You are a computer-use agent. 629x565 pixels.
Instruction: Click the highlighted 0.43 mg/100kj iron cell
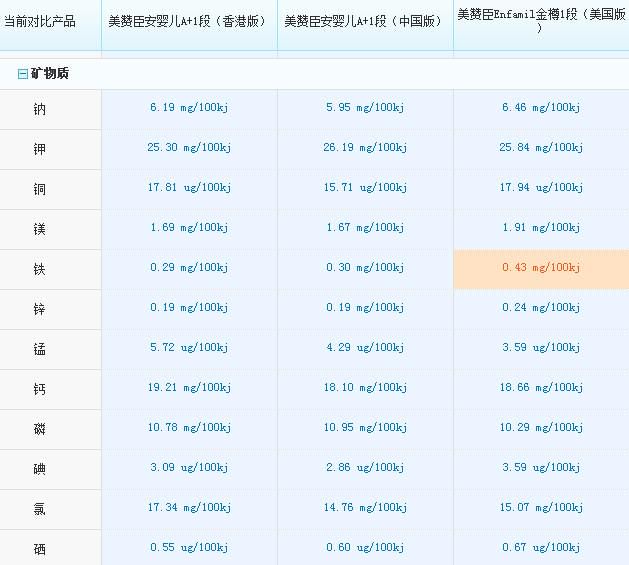[541, 268]
